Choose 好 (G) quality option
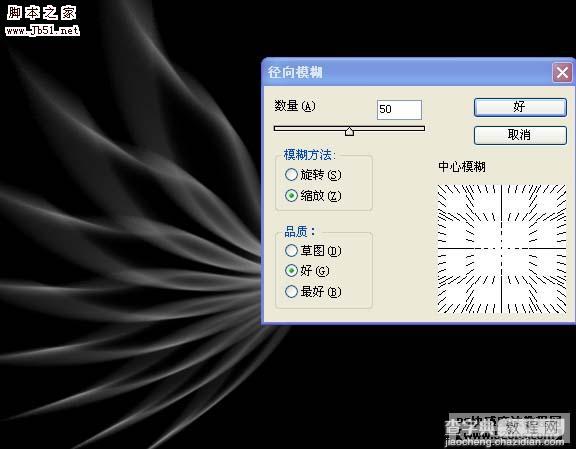Screen dimensions: 576x449 click(307, 271)
